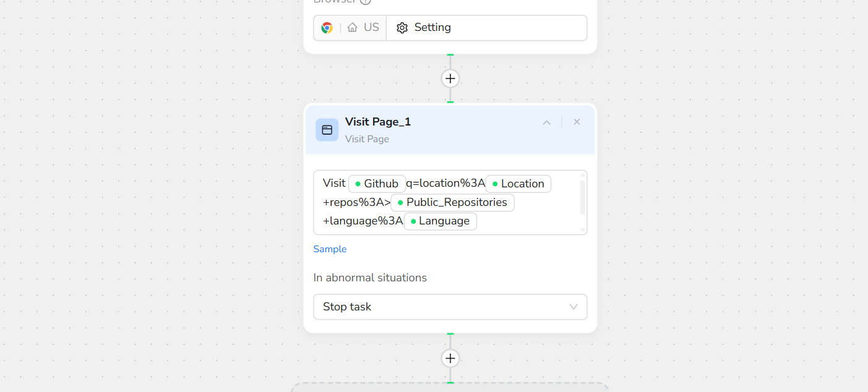Screen dimensions: 868x392
Task: Select the dashed empty placeholder node
Action: [450, 387]
